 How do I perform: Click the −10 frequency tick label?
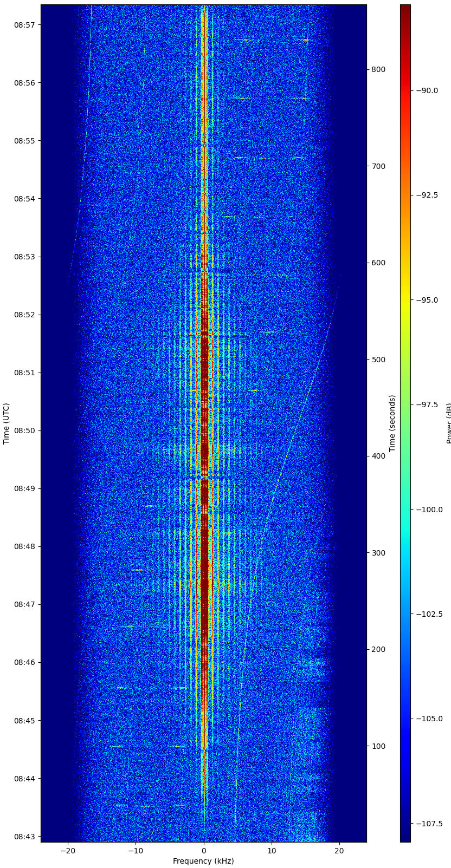[136, 851]
